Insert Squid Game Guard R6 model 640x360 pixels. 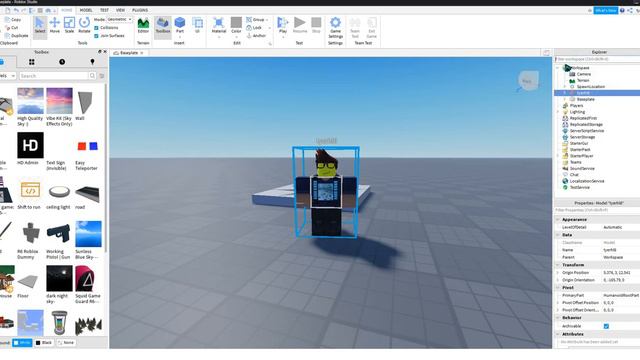pyautogui.click(x=87, y=285)
